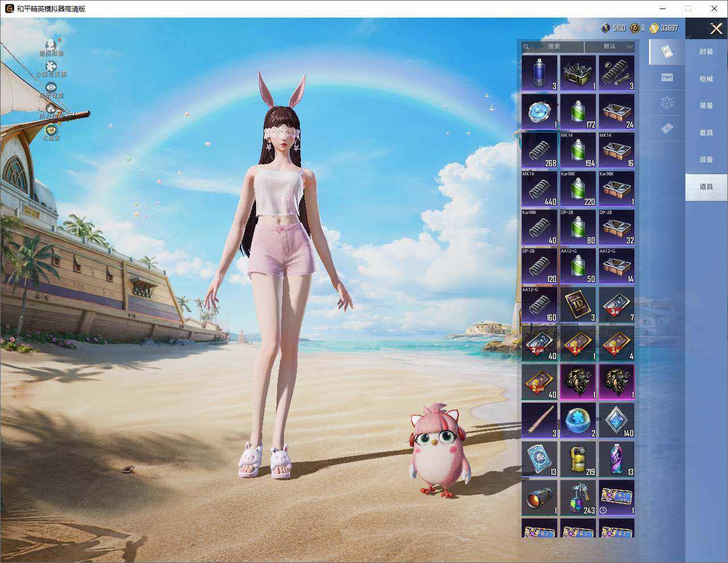Select the DP-28 green canister with count 80
Viewport: 728px width, 563px height.
point(578,228)
